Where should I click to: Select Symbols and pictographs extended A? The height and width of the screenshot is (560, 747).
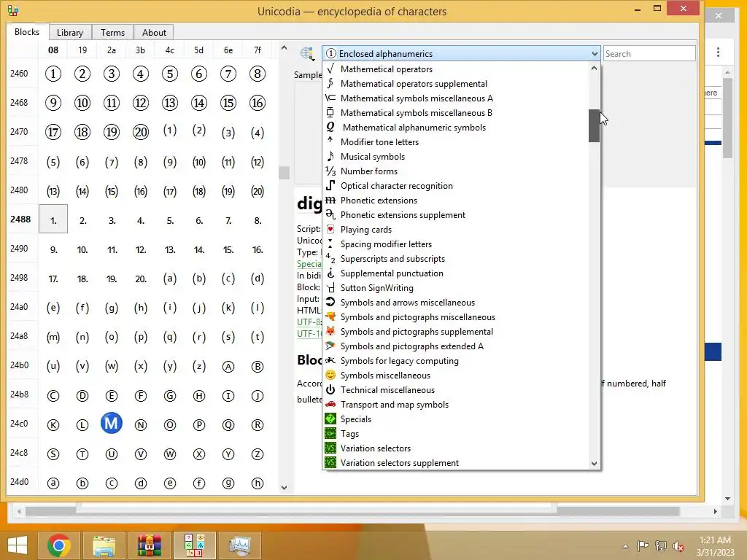coord(456,346)
